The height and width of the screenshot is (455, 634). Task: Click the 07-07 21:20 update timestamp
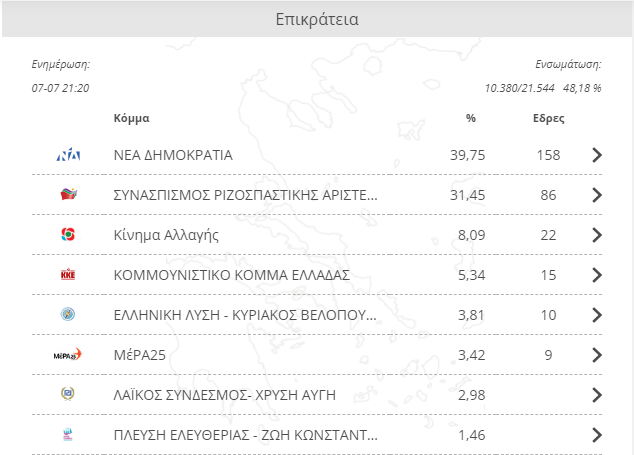(60, 88)
